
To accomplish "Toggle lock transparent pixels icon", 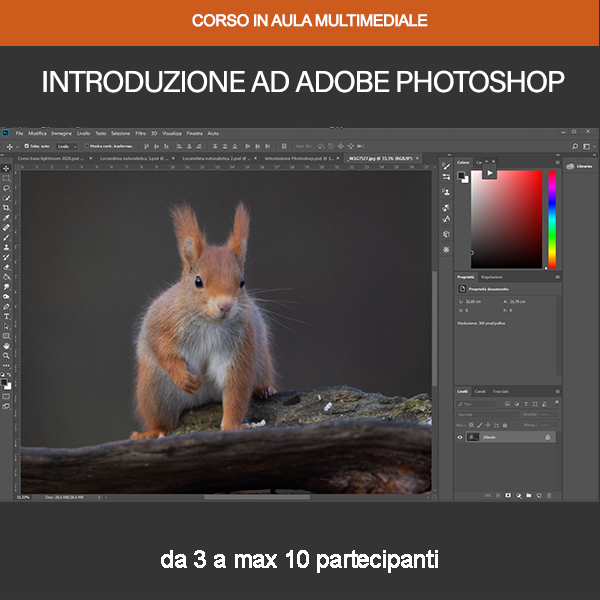I will pyautogui.click(x=471, y=425).
